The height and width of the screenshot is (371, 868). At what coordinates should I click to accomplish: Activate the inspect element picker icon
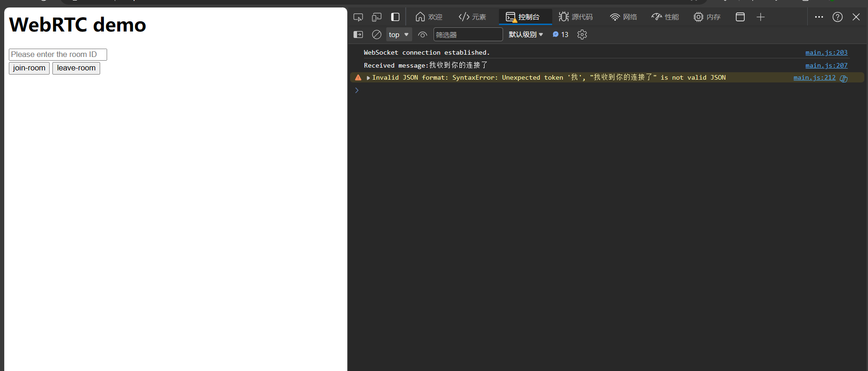point(358,17)
